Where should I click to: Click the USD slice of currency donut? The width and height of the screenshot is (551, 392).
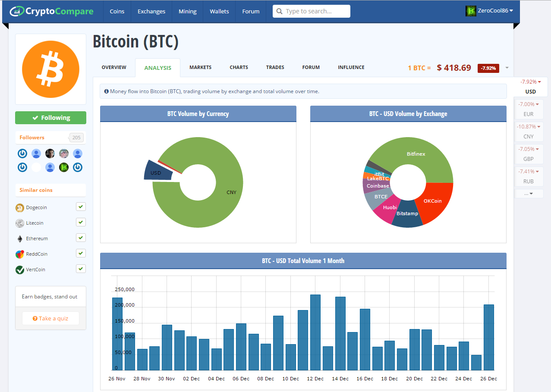tap(157, 171)
